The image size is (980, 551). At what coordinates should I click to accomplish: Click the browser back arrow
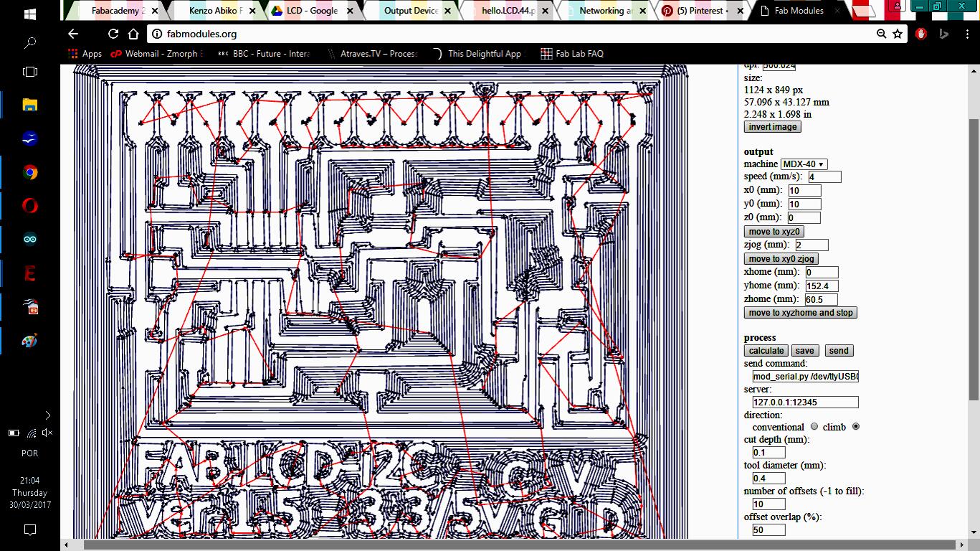coord(73,34)
